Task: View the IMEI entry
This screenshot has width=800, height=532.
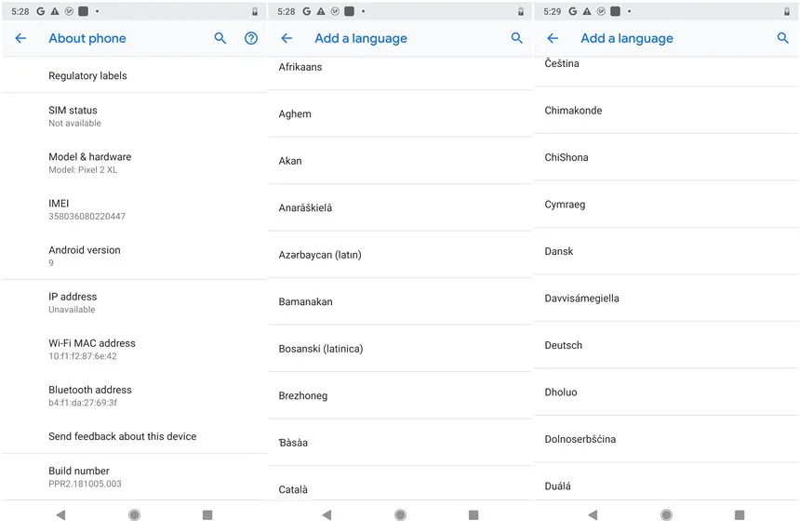Action: tap(134, 209)
